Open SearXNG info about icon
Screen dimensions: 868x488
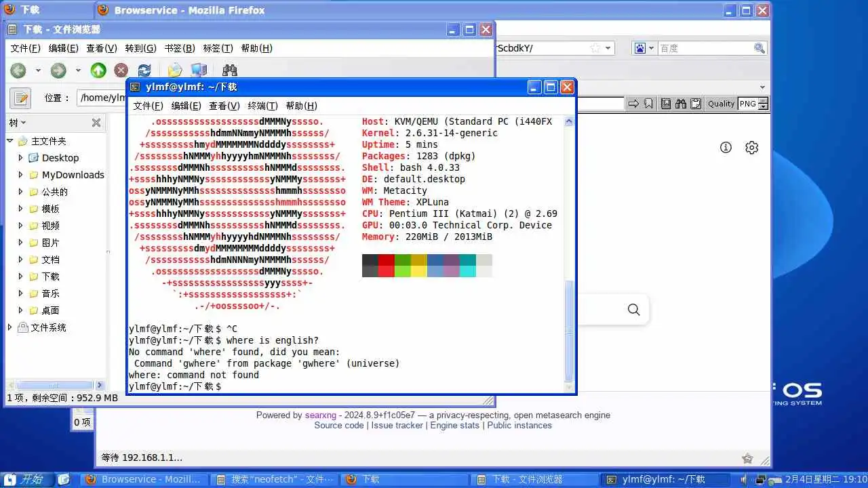726,147
